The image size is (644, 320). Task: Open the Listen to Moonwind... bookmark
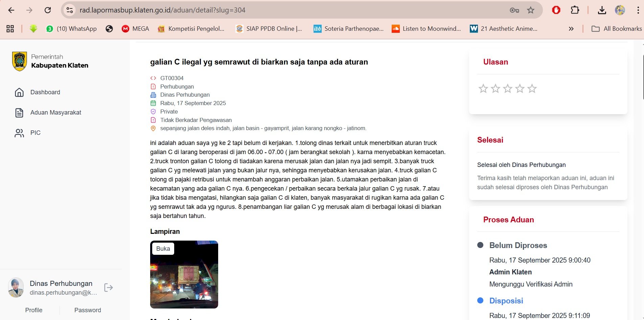426,29
